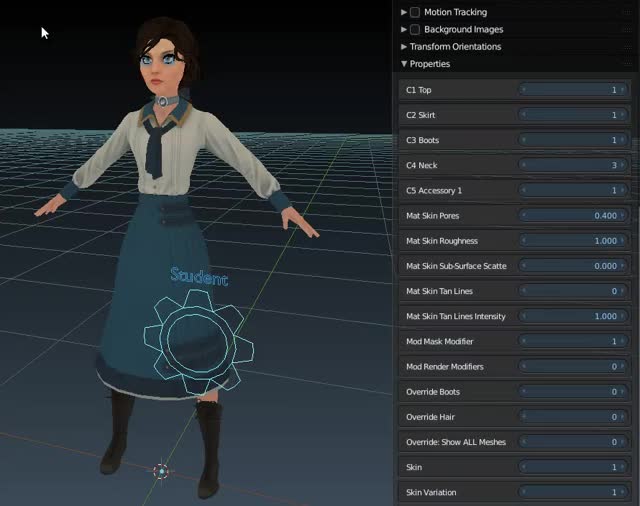
Task: Increase the C4 Neck value with right arrow
Action: coord(622,165)
